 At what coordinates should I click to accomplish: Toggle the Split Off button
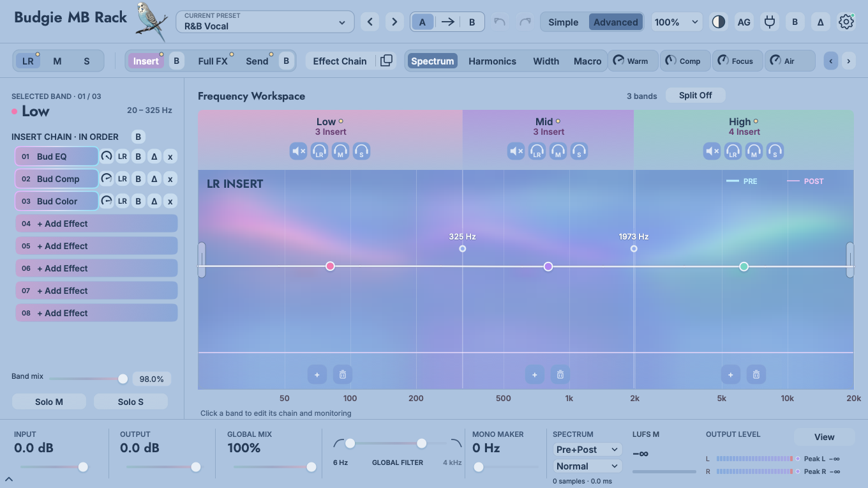[x=695, y=95]
